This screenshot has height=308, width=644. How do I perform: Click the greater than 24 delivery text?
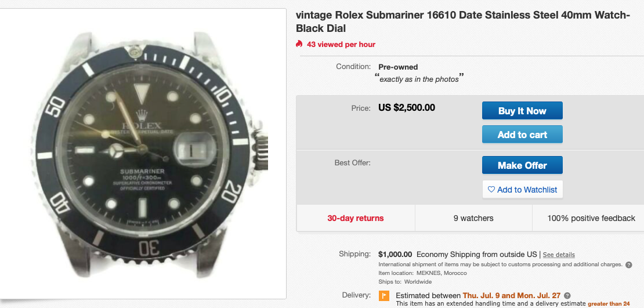click(x=609, y=303)
